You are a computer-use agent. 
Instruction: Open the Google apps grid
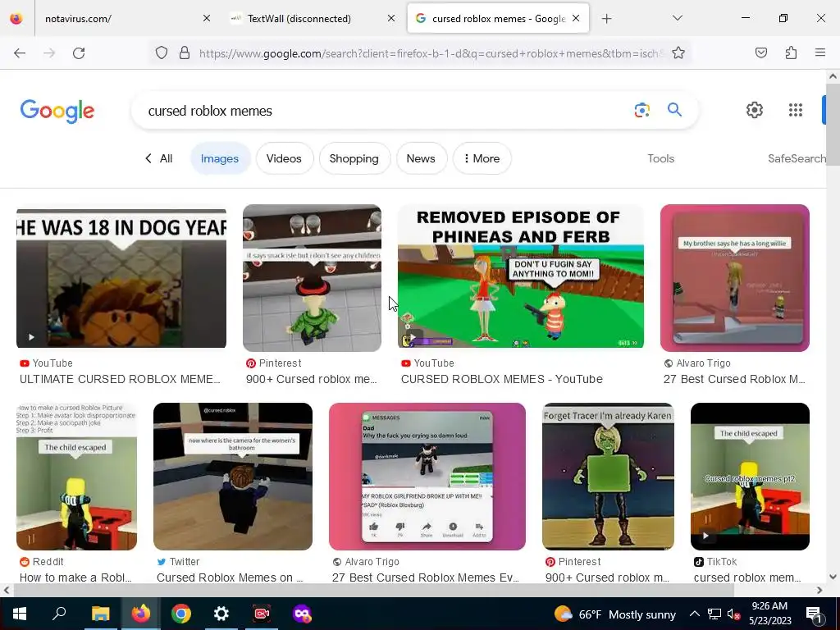pyautogui.click(x=796, y=110)
